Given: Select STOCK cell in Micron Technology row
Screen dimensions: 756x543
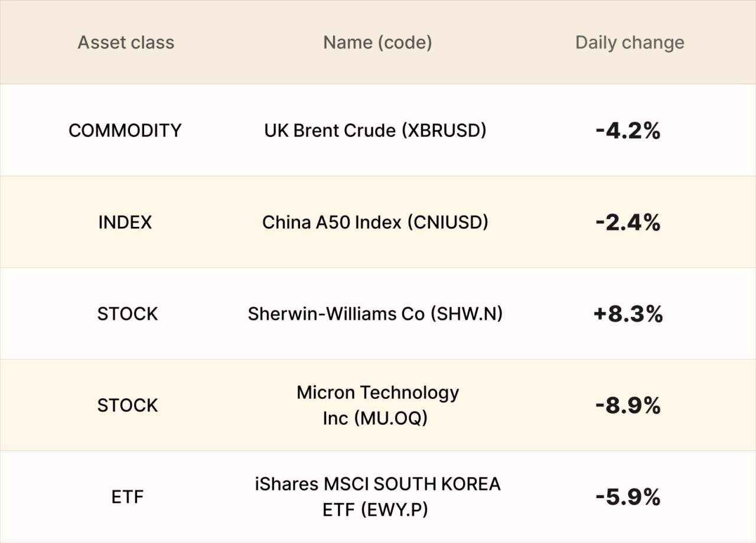Looking at the screenshot, I should click(128, 405).
